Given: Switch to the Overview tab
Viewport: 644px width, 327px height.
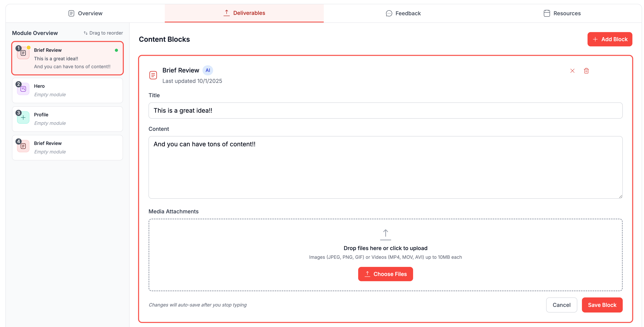Looking at the screenshot, I should [85, 13].
